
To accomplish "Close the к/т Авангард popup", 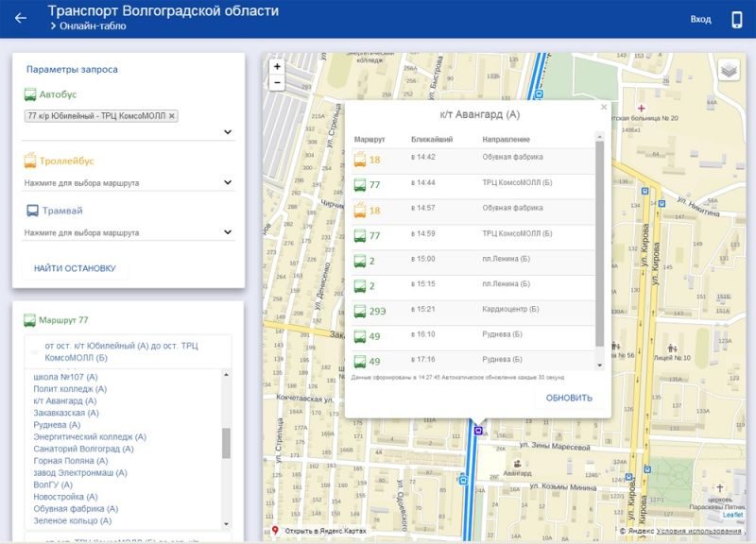I will click(x=604, y=107).
